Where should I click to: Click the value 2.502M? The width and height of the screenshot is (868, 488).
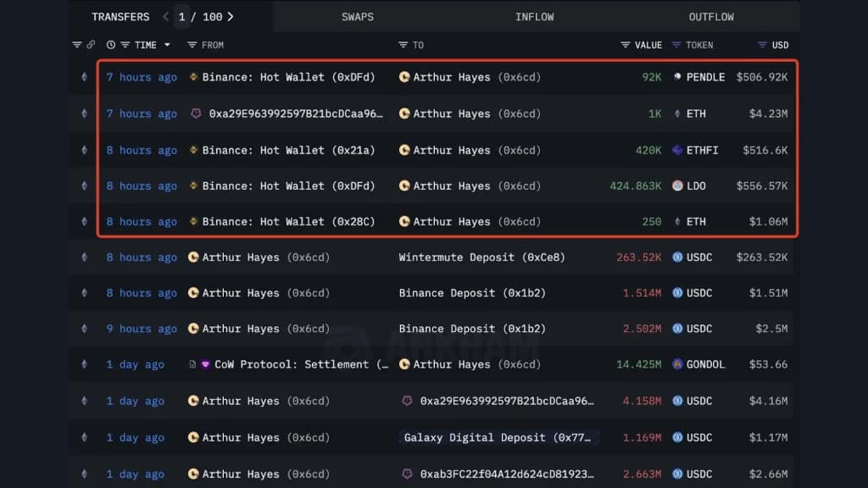pos(643,329)
